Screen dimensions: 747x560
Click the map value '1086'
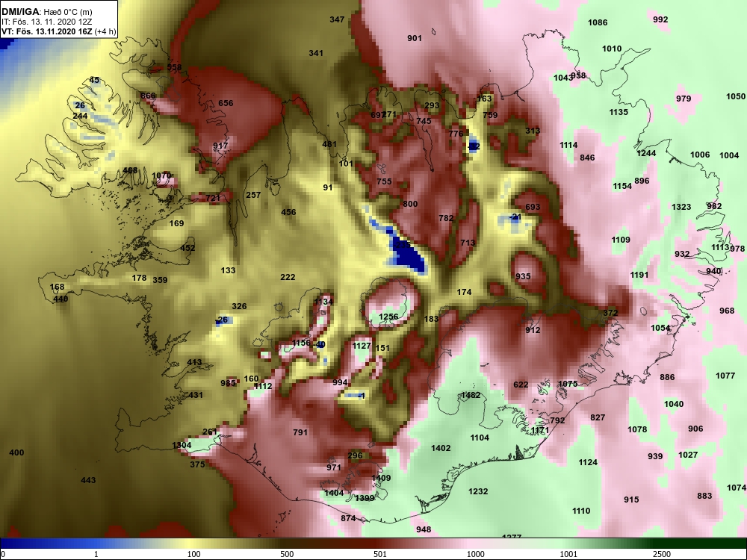(x=598, y=22)
